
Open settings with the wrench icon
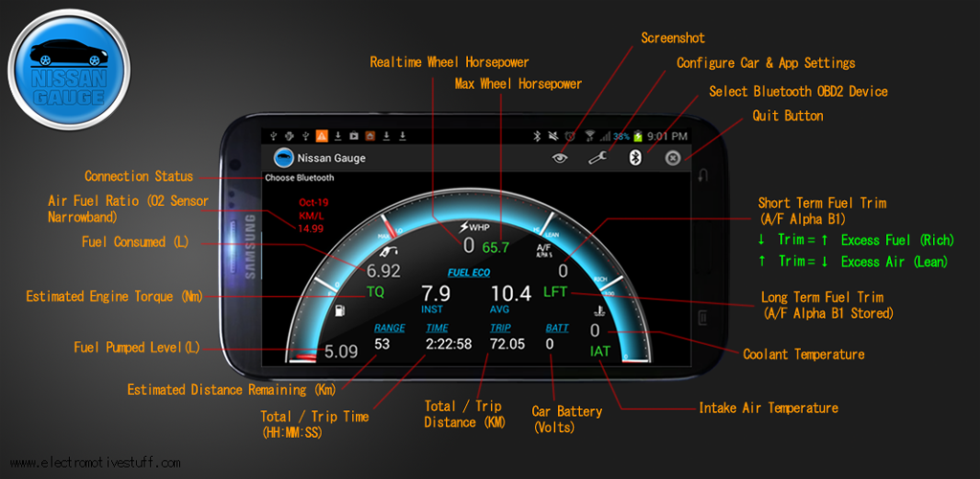point(597,158)
